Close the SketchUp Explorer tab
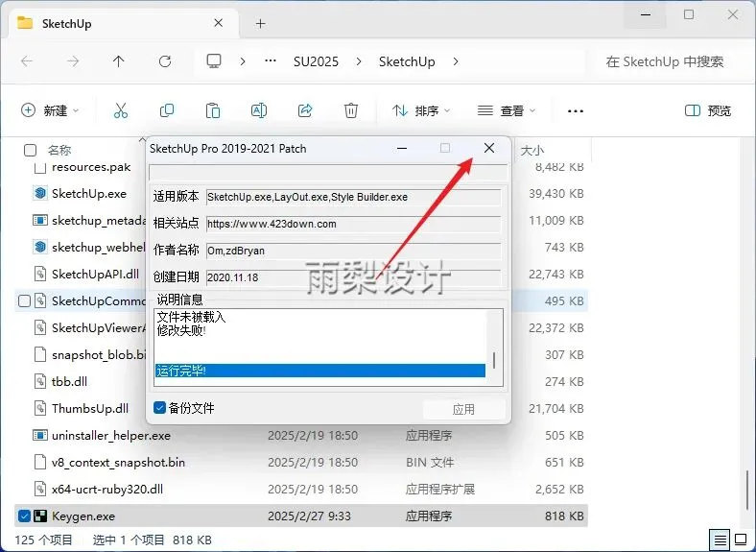 [x=219, y=23]
